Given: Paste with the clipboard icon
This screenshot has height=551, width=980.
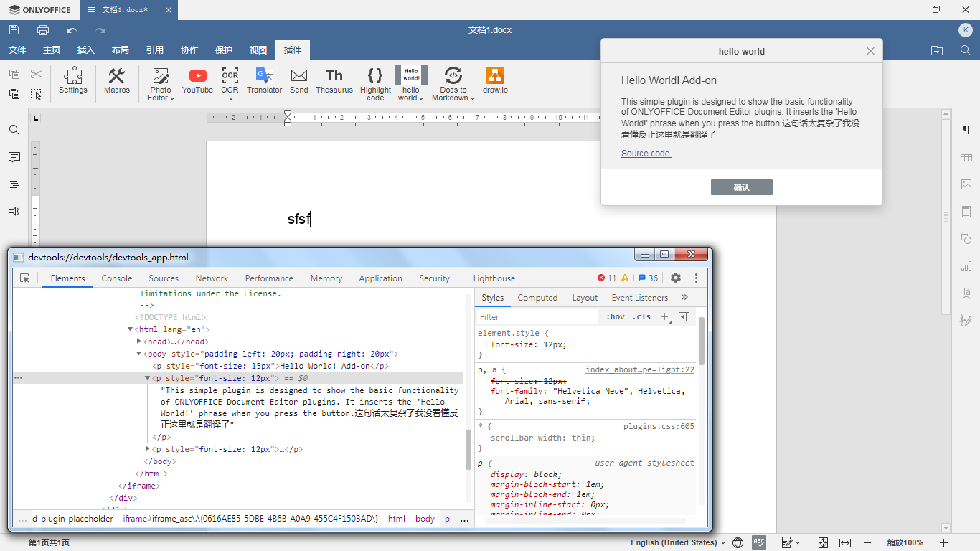Looking at the screenshot, I should click(x=14, y=94).
